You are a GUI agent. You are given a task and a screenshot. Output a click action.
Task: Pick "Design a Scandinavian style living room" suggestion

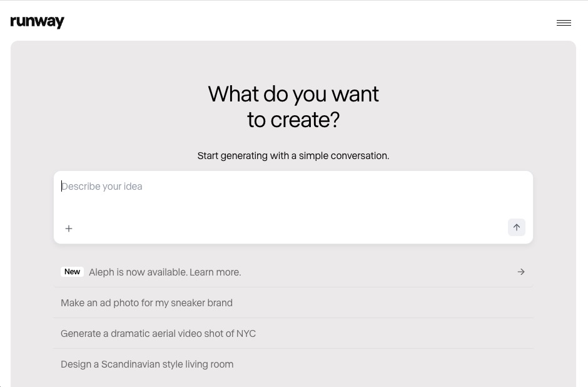[147, 364]
